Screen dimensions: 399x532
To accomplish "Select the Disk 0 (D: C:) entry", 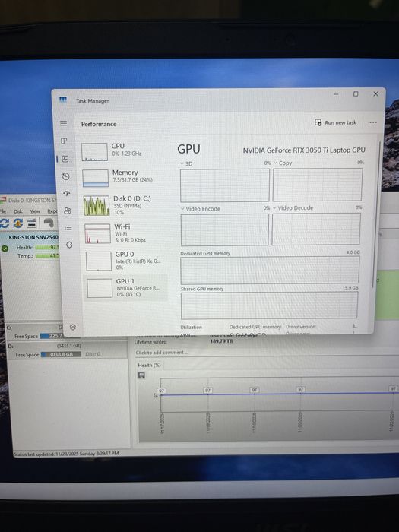I will pos(125,204).
